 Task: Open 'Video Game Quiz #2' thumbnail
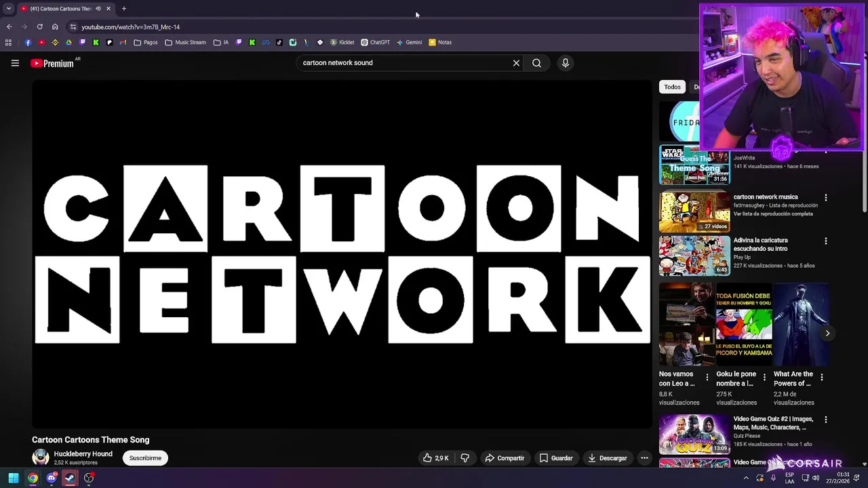coord(694,434)
